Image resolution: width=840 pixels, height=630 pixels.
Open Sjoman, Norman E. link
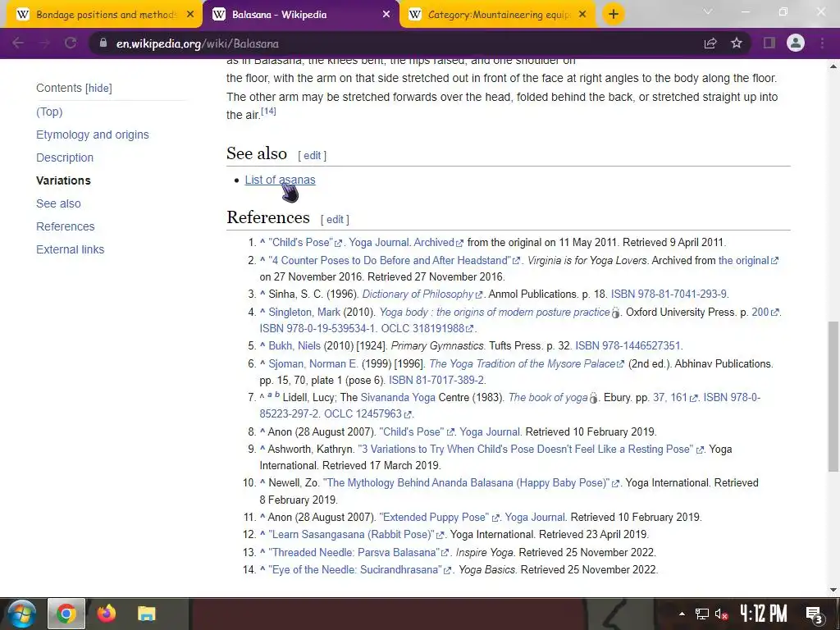point(313,363)
